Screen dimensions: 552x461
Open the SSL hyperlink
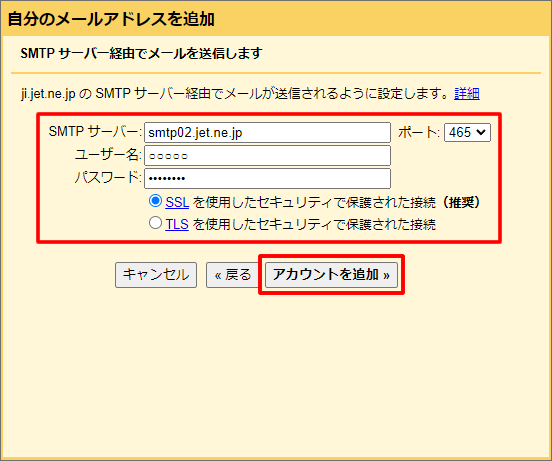click(x=177, y=202)
